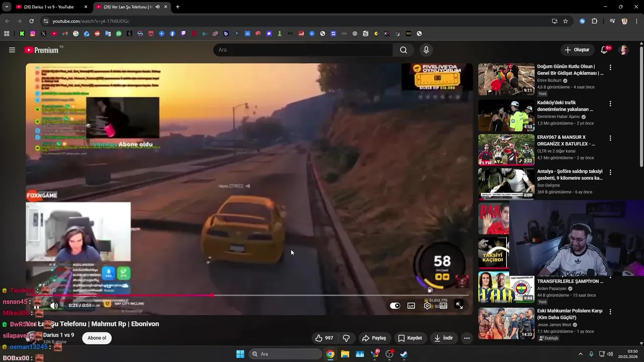Install the YouTube app from address bar
Screen dimensions: 644x362
tap(554, 21)
